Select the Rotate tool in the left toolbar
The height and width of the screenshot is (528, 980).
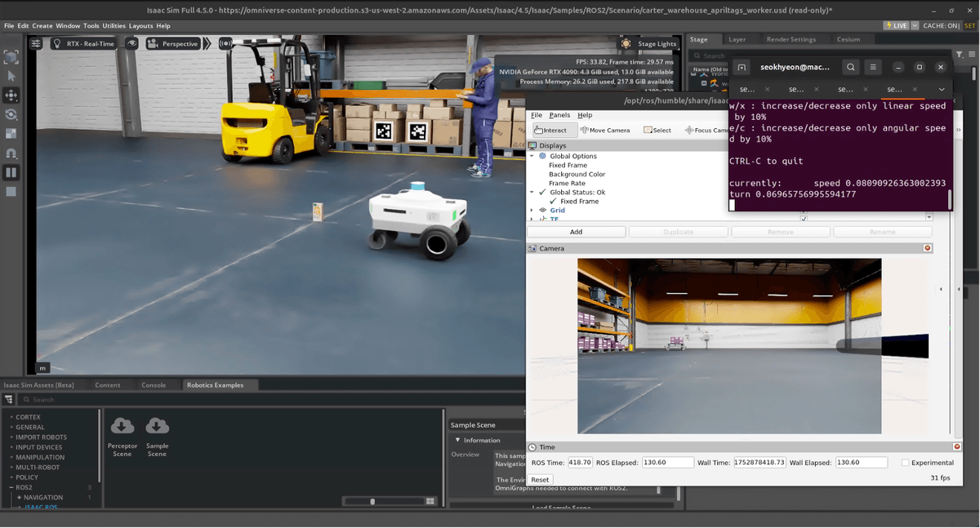click(x=11, y=114)
